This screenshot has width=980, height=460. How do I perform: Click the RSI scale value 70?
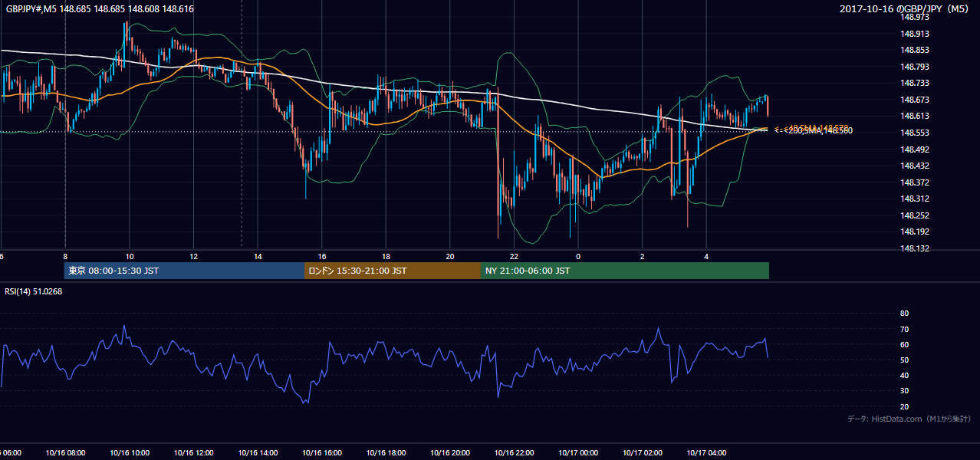[904, 329]
